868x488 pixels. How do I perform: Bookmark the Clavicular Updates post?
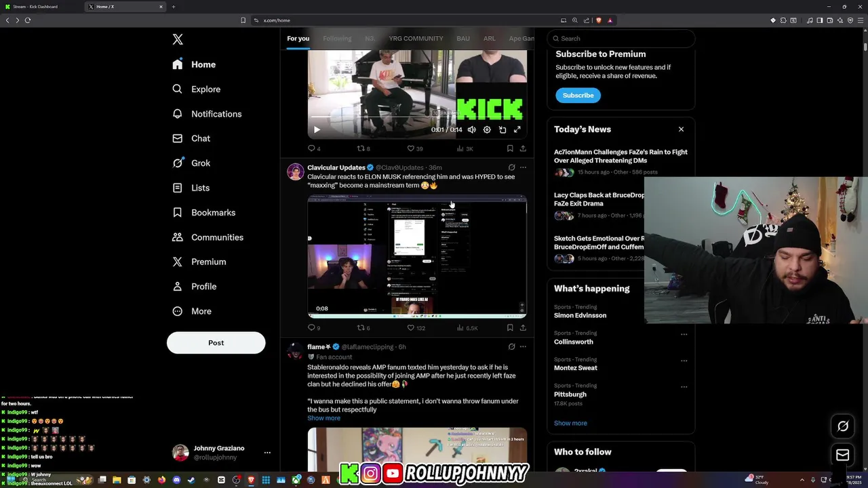510,328
